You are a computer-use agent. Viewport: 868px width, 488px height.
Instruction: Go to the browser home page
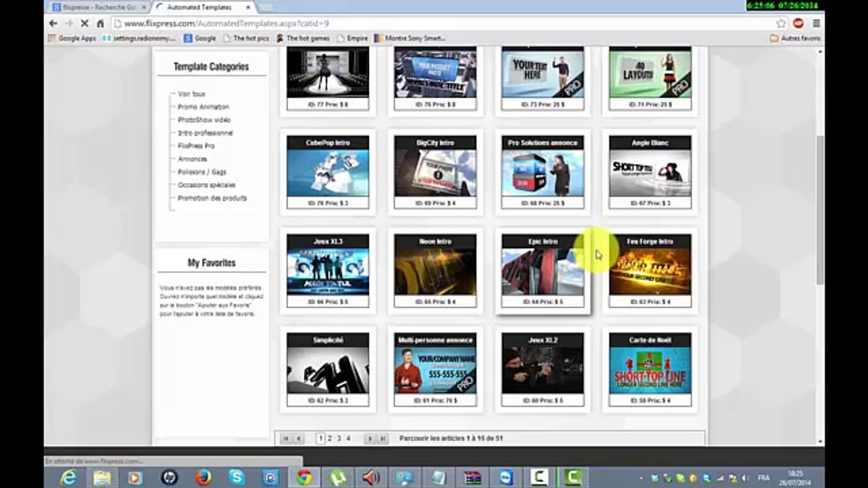pos(100,23)
